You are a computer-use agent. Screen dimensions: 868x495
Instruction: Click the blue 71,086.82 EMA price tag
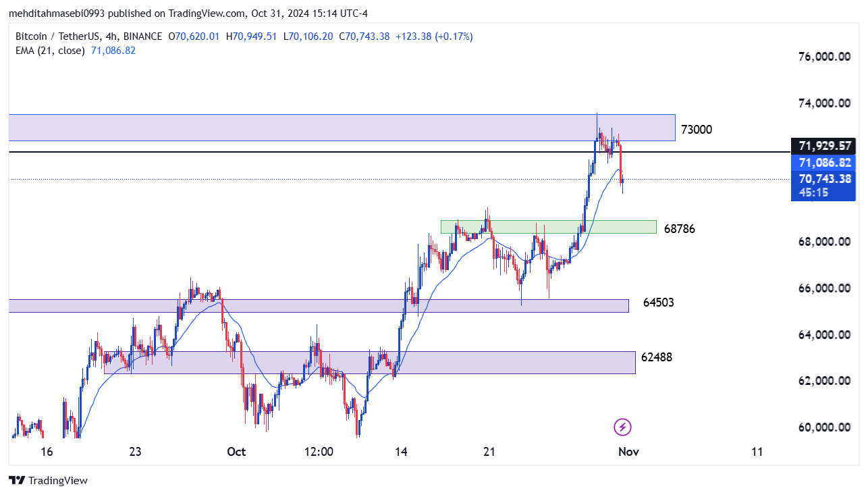point(823,163)
